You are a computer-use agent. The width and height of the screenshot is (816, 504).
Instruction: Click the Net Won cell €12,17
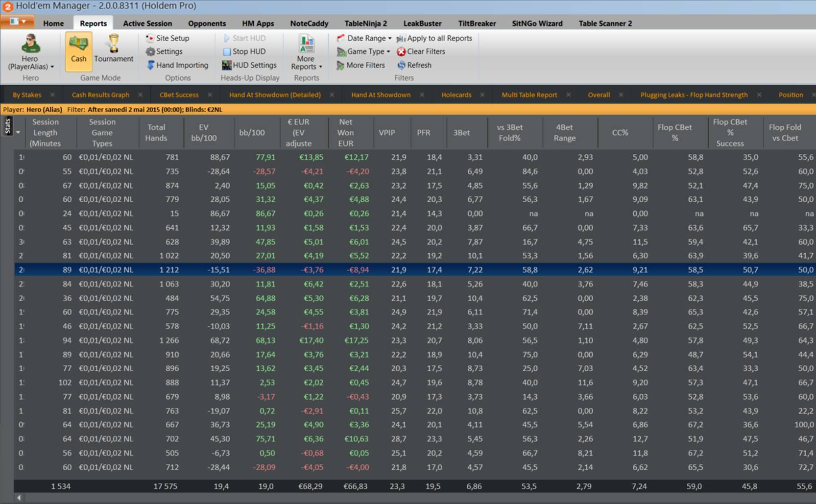point(356,157)
